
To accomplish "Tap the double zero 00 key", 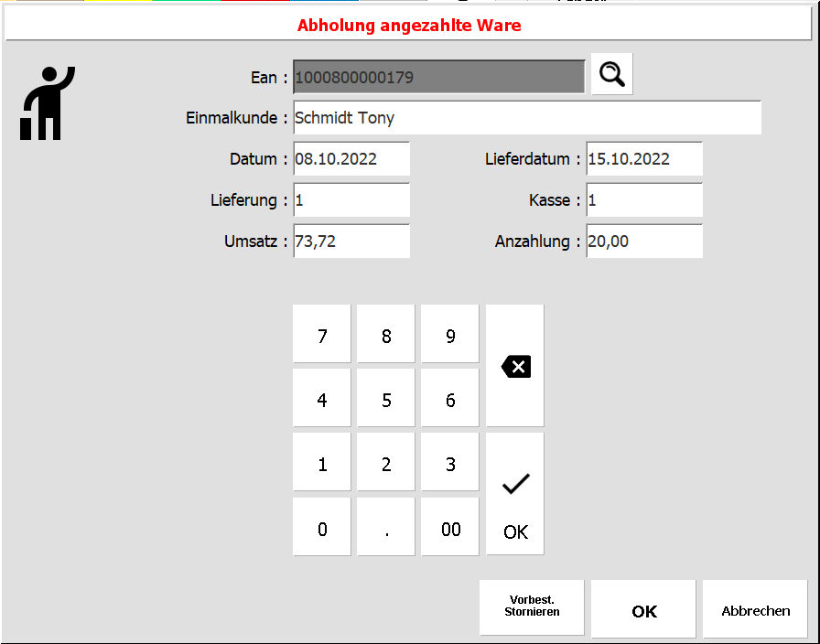I will [450, 527].
